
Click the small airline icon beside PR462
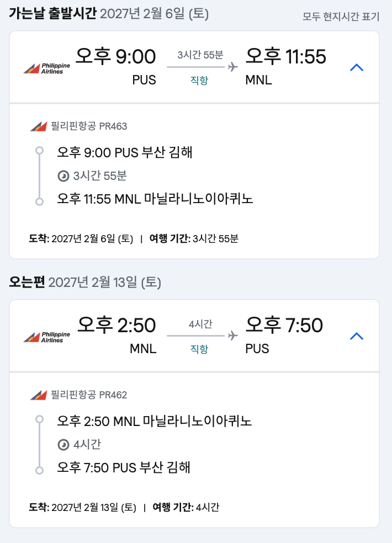coord(39,395)
